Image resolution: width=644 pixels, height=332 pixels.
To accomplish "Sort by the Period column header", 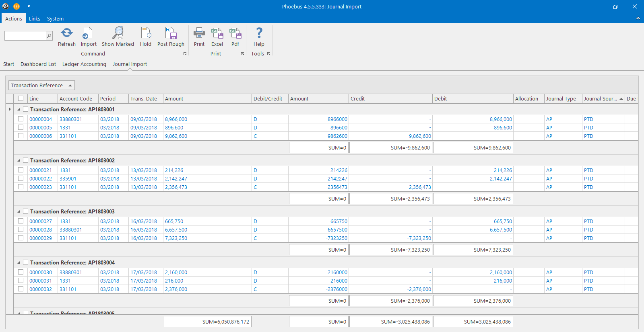I will (x=114, y=98).
